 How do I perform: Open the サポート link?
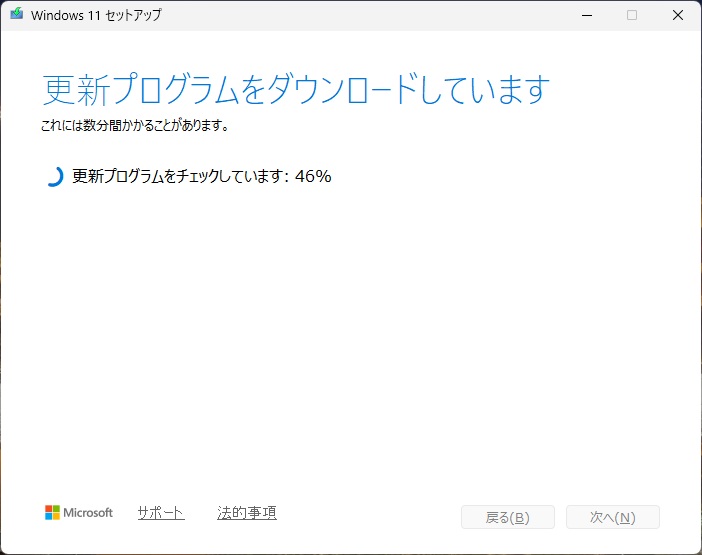[x=161, y=513]
